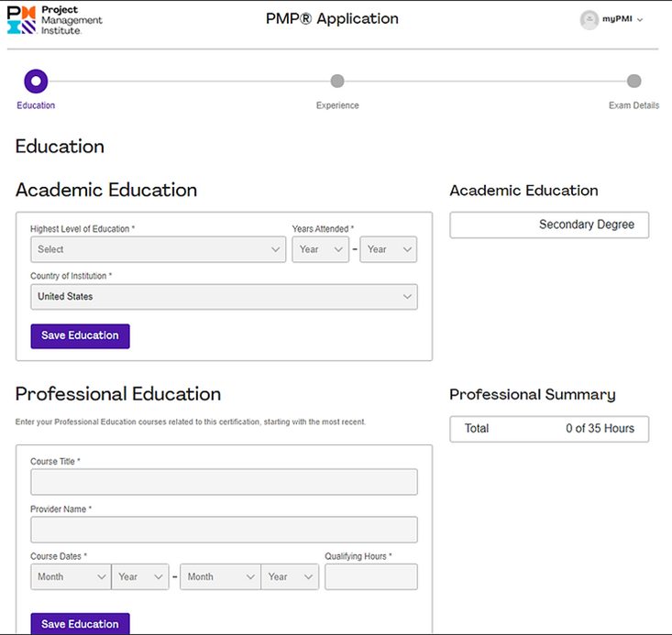Image resolution: width=672 pixels, height=635 pixels.
Task: Open Years Attended start Year dropdown
Action: [320, 249]
